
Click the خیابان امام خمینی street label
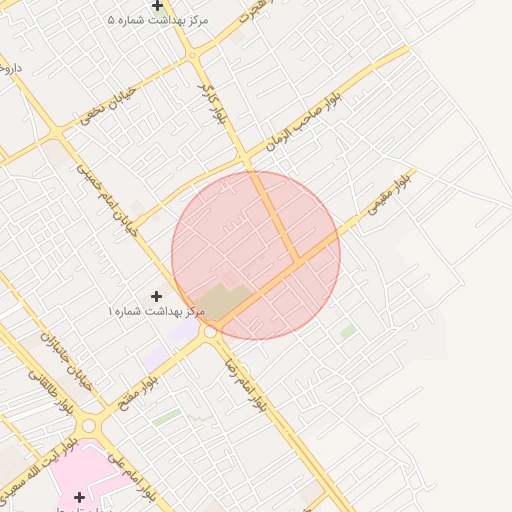107,200
